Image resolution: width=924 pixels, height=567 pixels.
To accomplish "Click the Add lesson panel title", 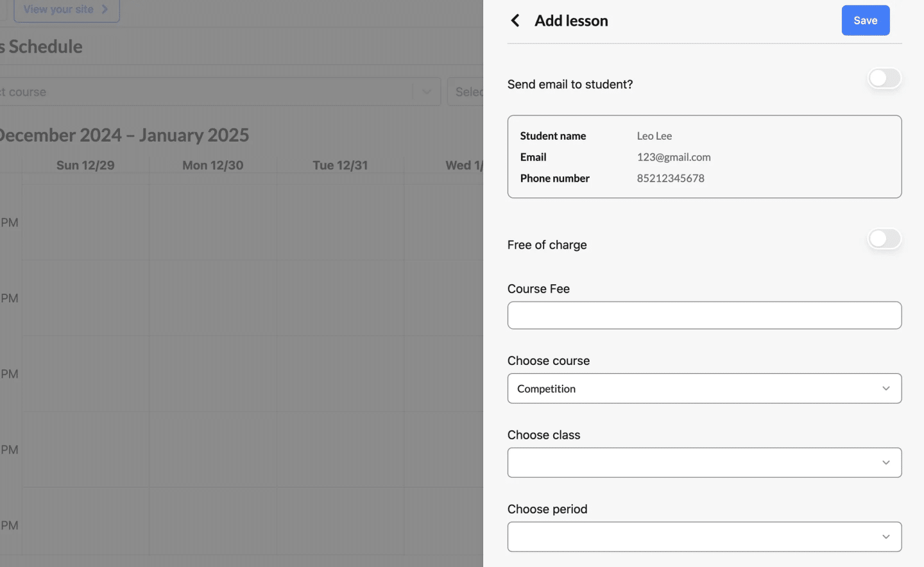I will click(x=571, y=21).
